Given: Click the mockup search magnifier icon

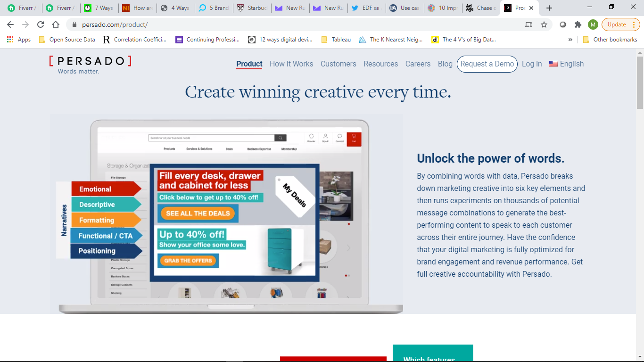Looking at the screenshot, I should pos(281,138).
